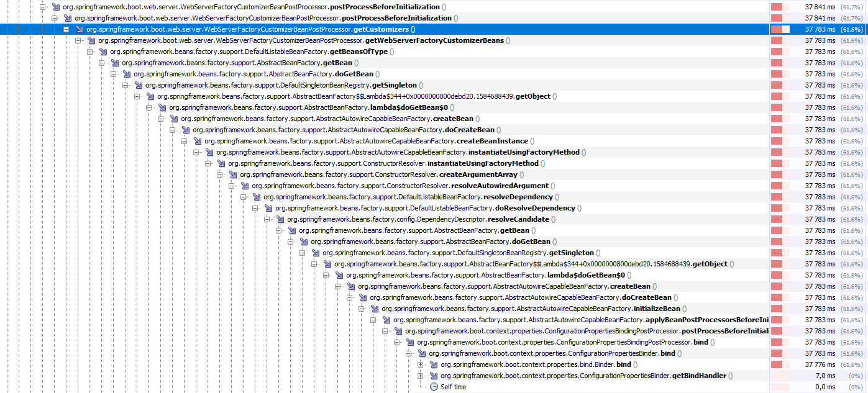Select the Self time entry
This screenshot has height=393, width=868.
pyautogui.click(x=454, y=387)
